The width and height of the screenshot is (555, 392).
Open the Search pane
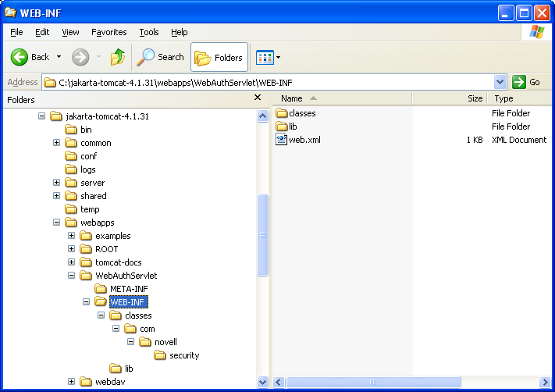point(161,57)
